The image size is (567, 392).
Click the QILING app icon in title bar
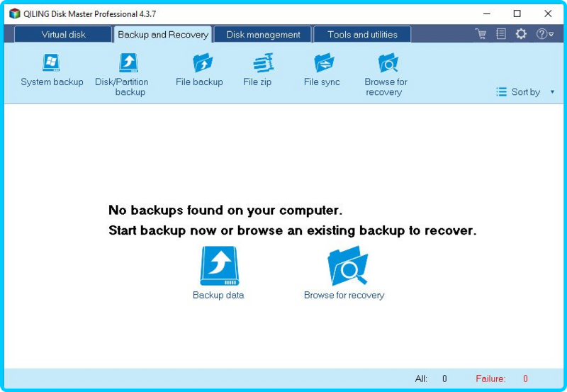pyautogui.click(x=14, y=13)
